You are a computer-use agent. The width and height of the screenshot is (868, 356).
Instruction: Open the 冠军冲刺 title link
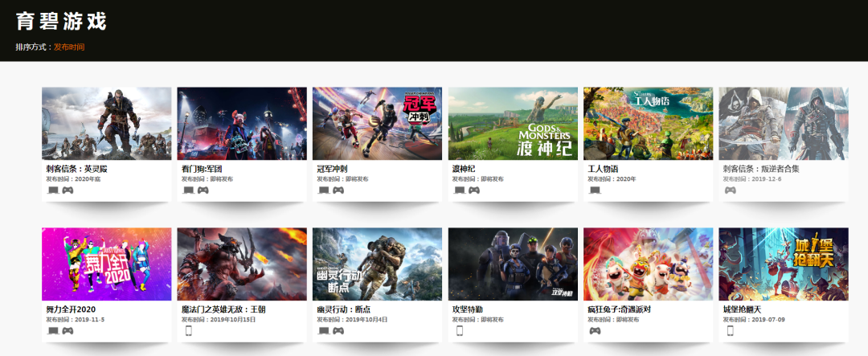[332, 169]
